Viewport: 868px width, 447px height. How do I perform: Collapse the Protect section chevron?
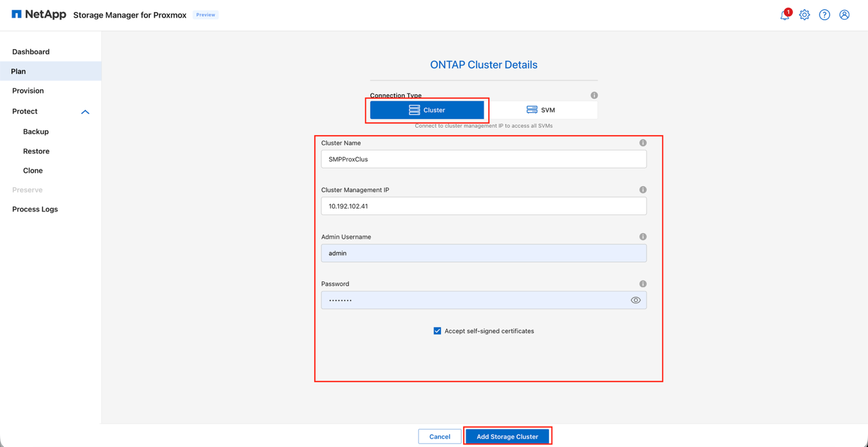tap(85, 111)
